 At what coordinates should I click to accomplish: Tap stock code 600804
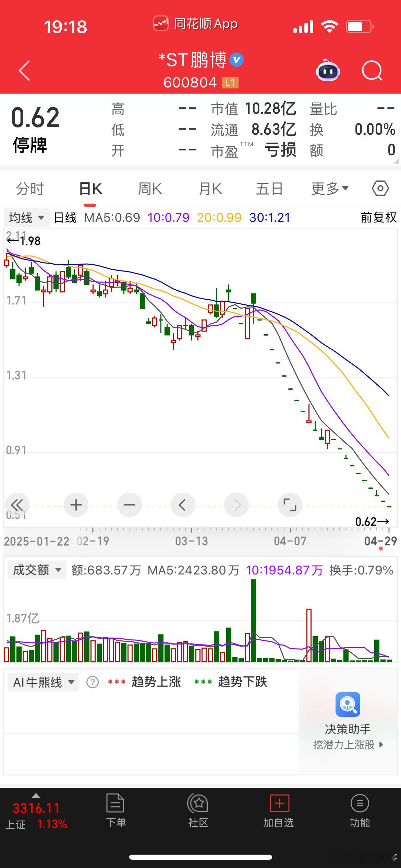(x=190, y=83)
